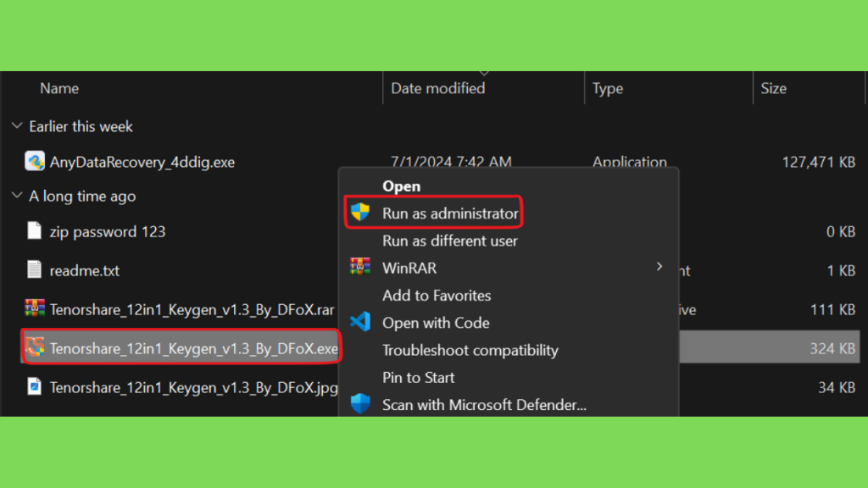This screenshot has width=868, height=488.
Task: Select Tenorshare_12in1_Keygen_v1.3_By_DFoX.exe file name
Action: [194, 348]
